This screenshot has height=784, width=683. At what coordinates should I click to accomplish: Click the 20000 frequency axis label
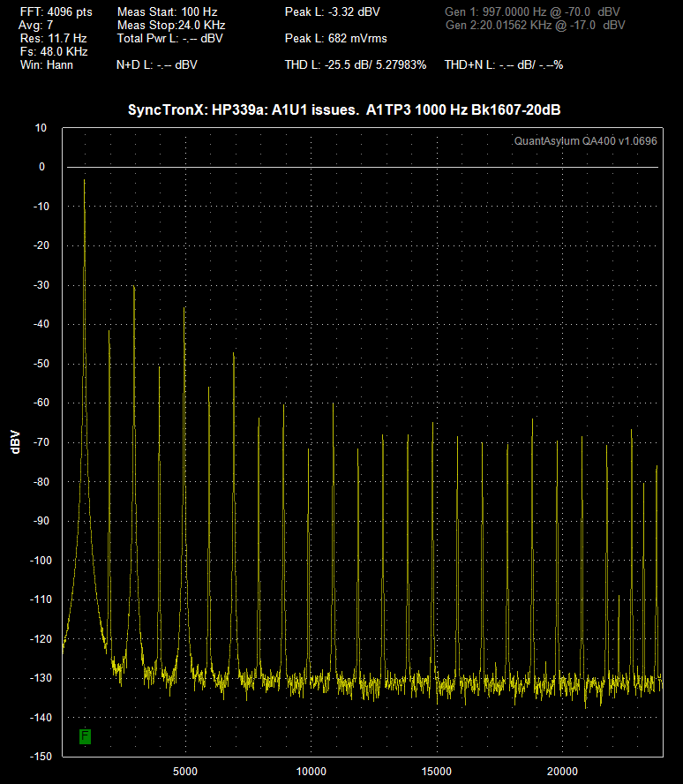click(x=562, y=772)
